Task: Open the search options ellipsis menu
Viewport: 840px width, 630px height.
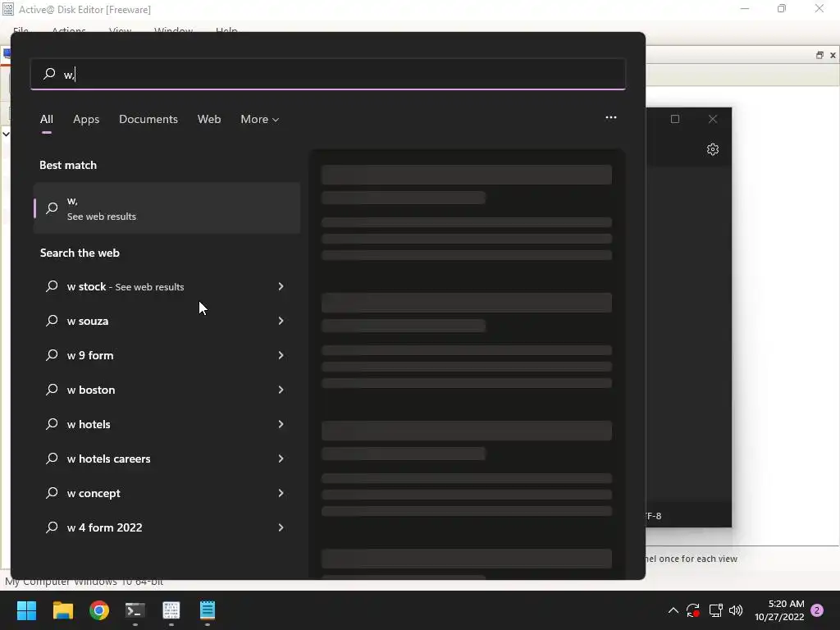Action: 610,117
